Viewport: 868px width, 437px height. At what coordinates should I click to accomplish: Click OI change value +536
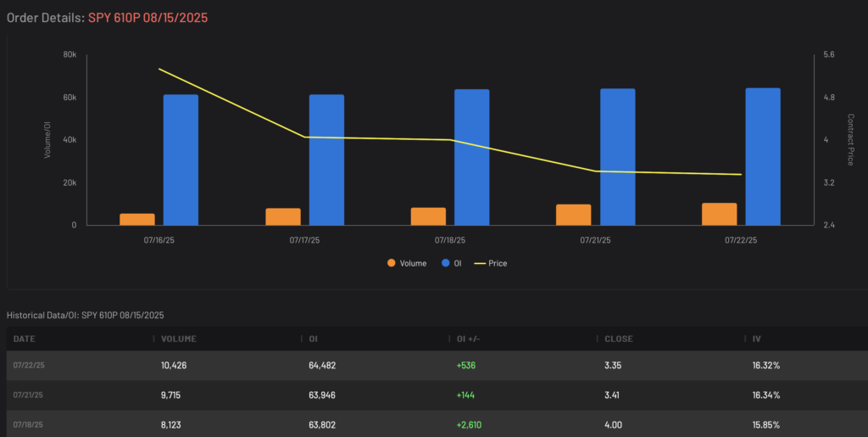465,366
